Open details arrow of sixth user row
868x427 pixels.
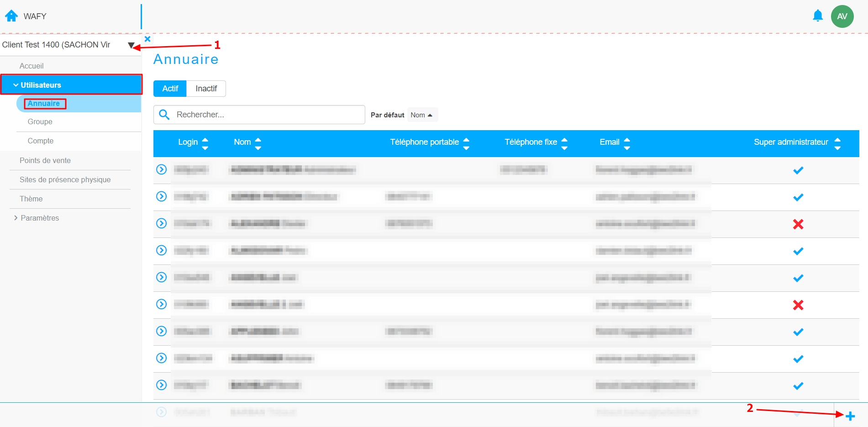pyautogui.click(x=162, y=304)
